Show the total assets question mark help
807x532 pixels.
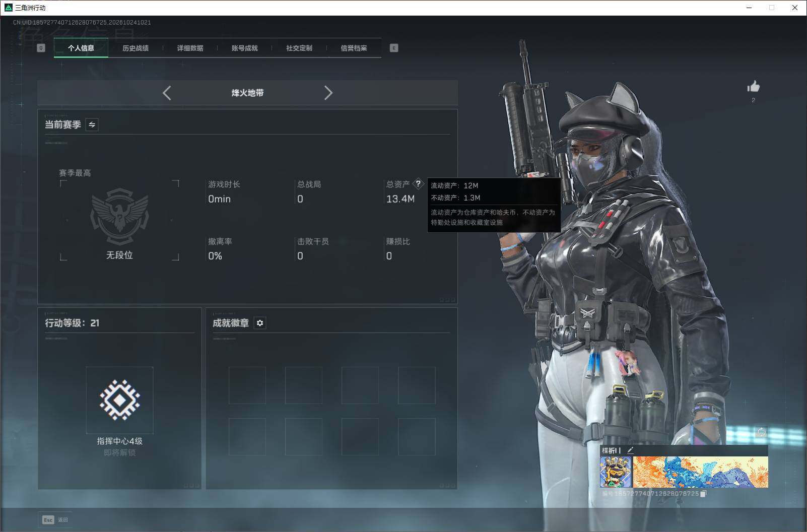point(418,184)
